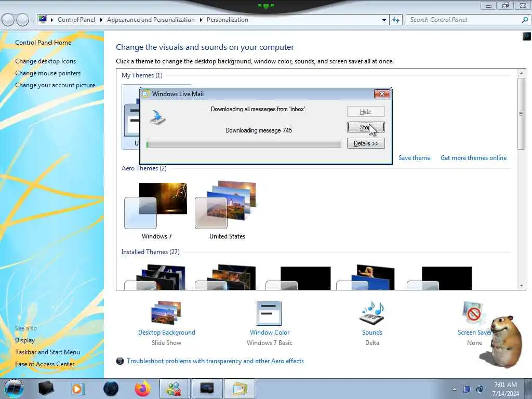This screenshot has width=532, height=399.
Task: Open Troubleshoot problems with transparency link
Action: 215,361
